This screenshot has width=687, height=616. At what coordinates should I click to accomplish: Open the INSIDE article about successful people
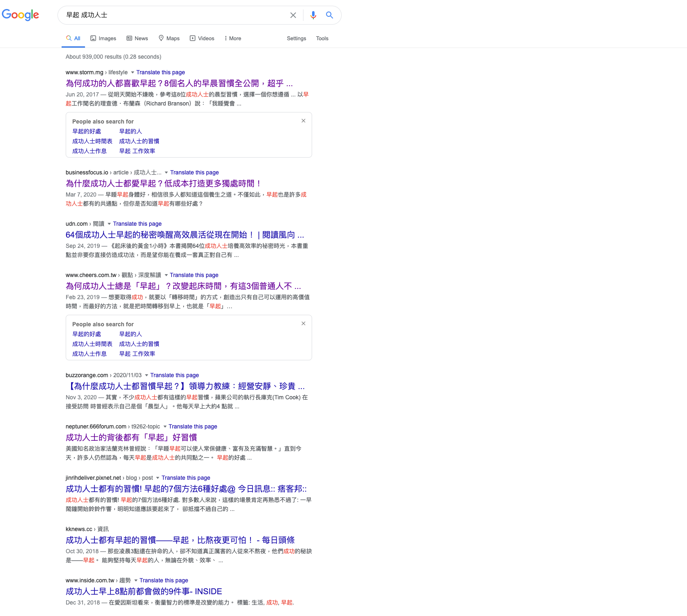[x=143, y=591]
